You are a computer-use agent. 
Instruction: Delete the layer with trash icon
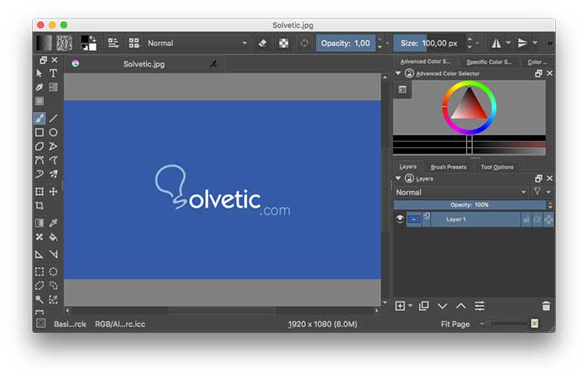546,306
